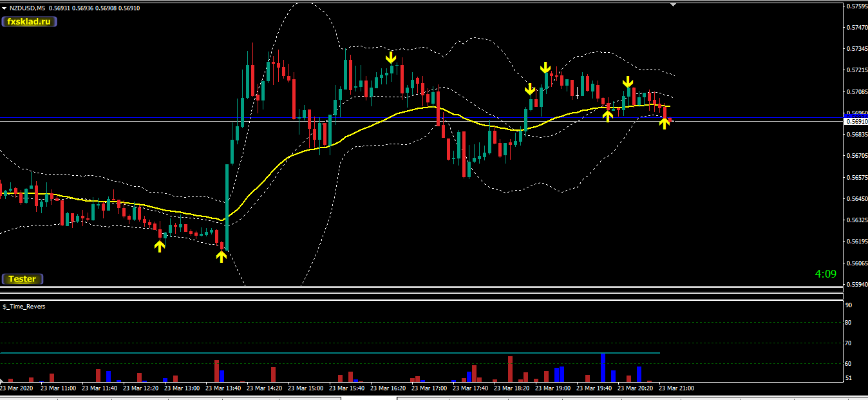
Task: Click the 0.57085 price scale label
Action: point(857,92)
